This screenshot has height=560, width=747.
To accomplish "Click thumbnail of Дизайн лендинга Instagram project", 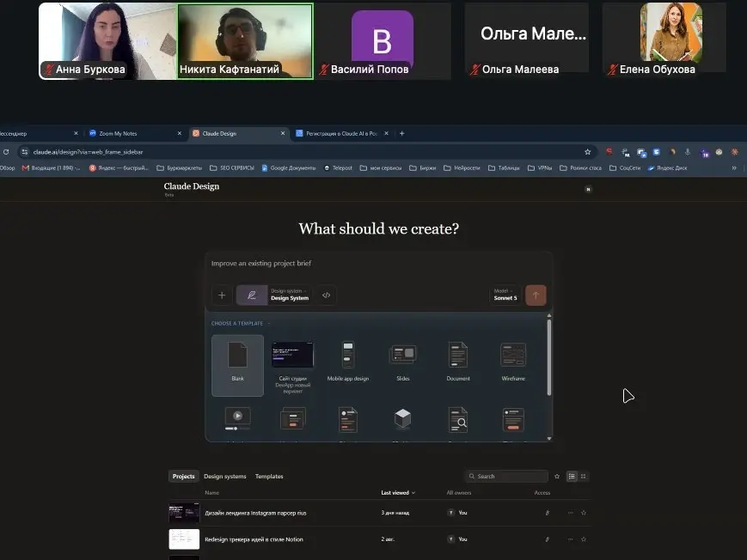I will coord(184,513).
